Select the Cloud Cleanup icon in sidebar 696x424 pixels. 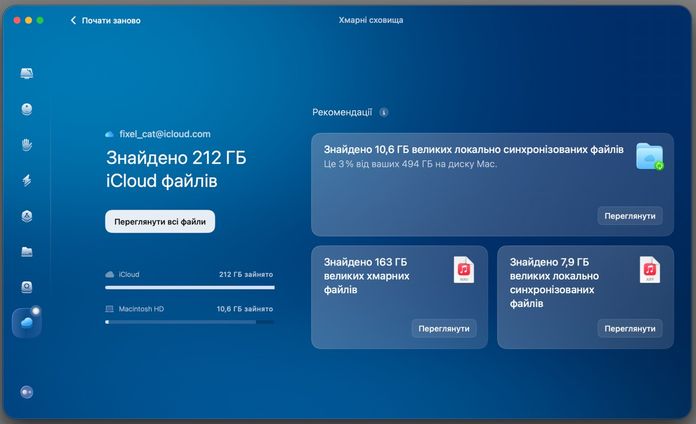[x=27, y=322]
